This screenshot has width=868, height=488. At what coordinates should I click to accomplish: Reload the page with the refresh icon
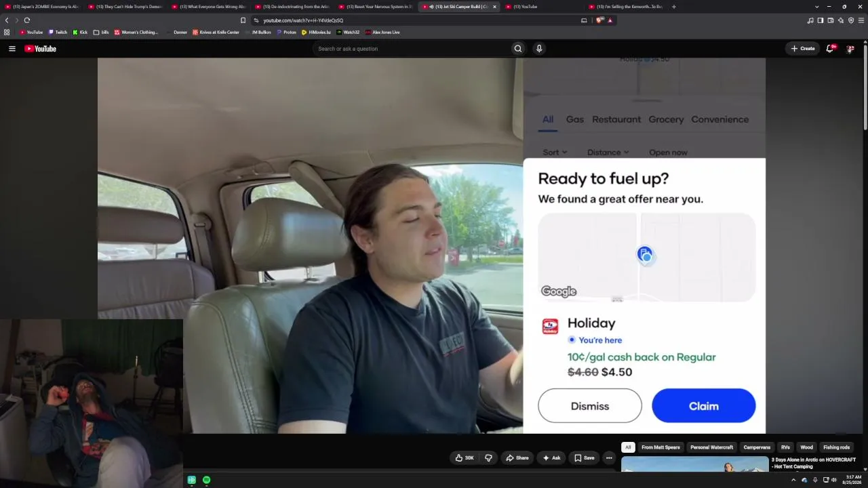pos(27,20)
